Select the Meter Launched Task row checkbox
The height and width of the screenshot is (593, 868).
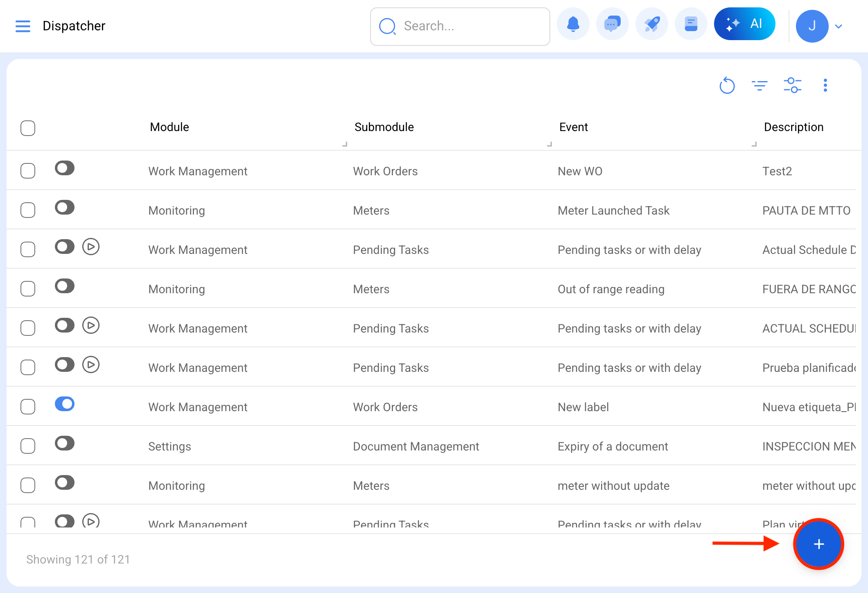point(28,210)
